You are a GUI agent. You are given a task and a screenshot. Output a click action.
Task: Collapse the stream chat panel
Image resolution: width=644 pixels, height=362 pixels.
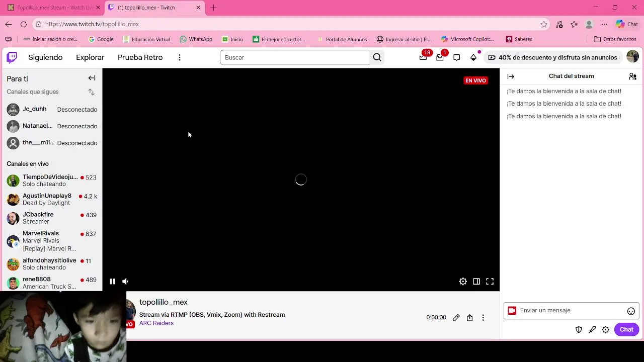click(511, 76)
